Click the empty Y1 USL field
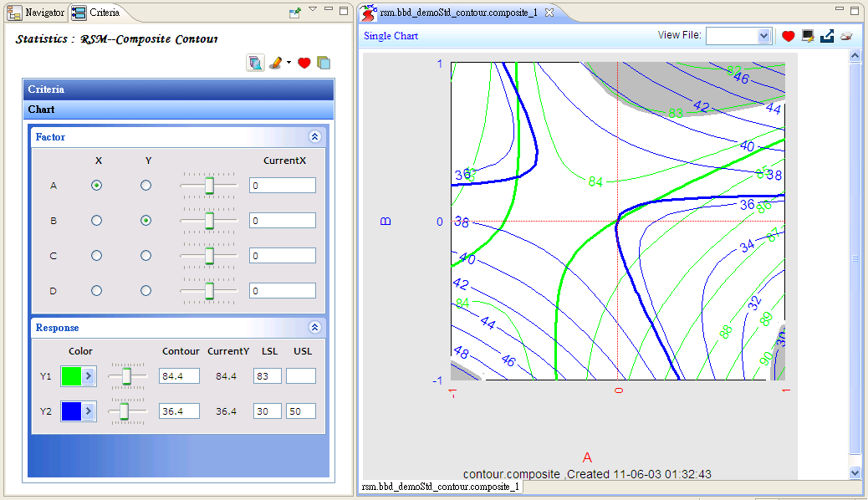The width and height of the screenshot is (868, 500). (x=301, y=376)
